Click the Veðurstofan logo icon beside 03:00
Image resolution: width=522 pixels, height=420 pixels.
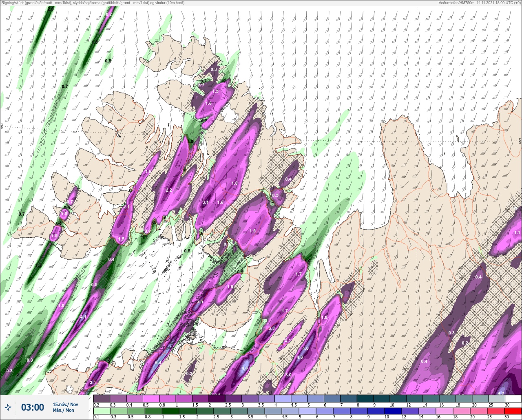(8, 407)
